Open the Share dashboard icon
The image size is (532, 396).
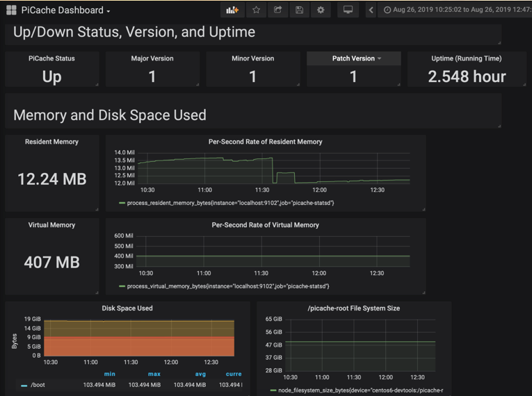277,10
